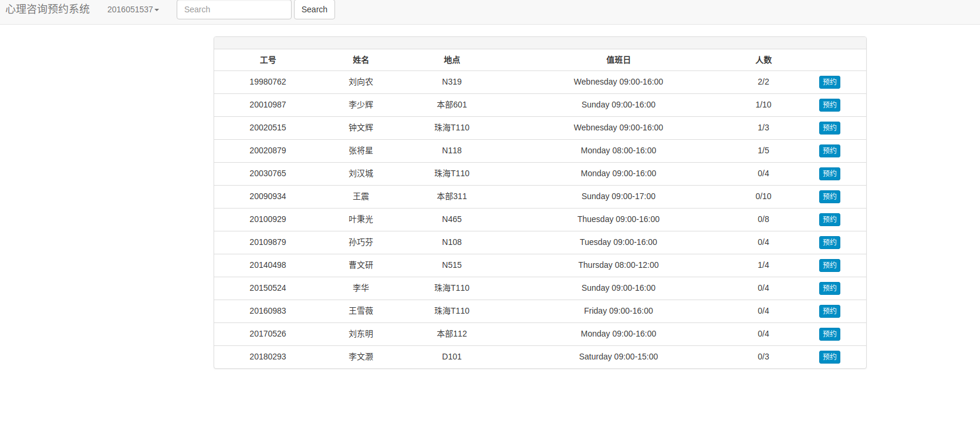Book appointment with 王震

coord(830,197)
